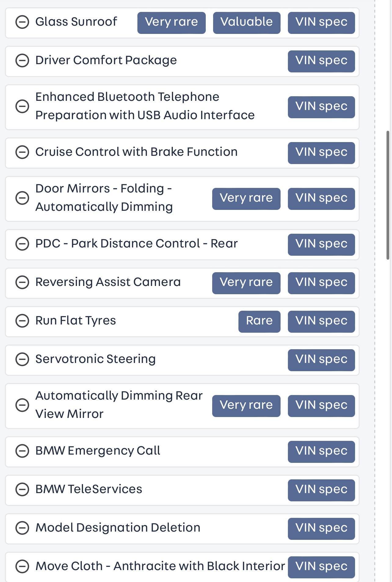This screenshot has height=582, width=392.
Task: Click minus icon for Cruise Control with Brake Function
Action: [22, 152]
